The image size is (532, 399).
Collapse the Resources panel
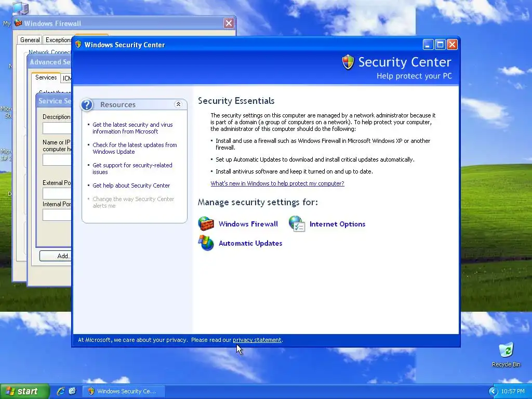[x=178, y=104]
